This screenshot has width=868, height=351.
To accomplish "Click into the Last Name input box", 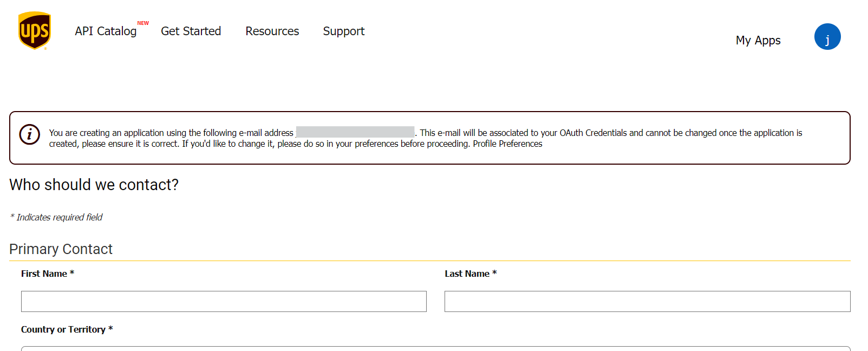I will tap(647, 302).
